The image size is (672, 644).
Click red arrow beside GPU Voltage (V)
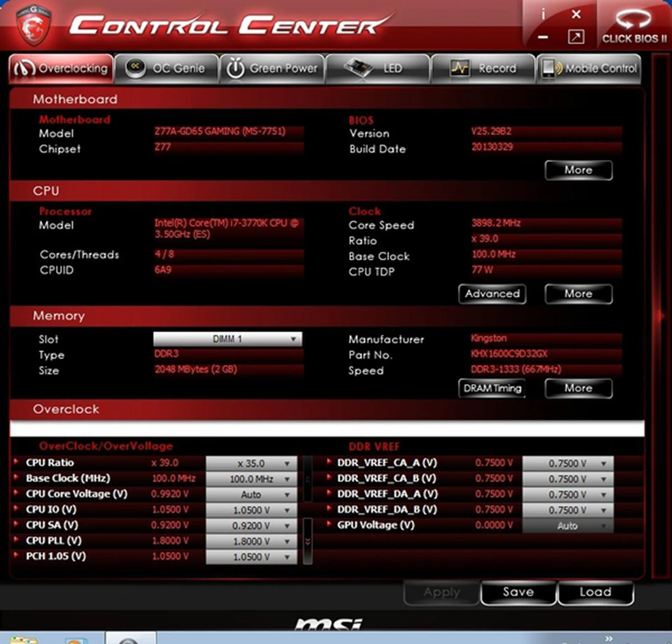(x=329, y=524)
